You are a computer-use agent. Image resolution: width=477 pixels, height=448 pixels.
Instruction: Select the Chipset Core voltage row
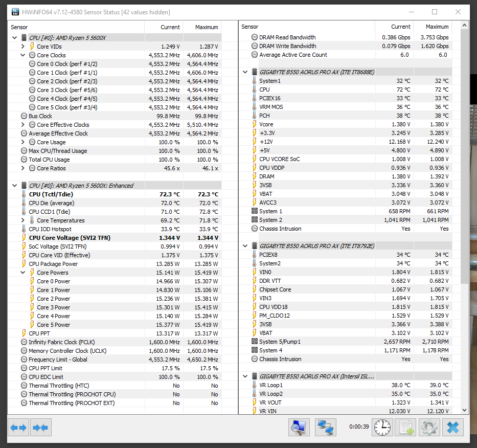coord(345,289)
